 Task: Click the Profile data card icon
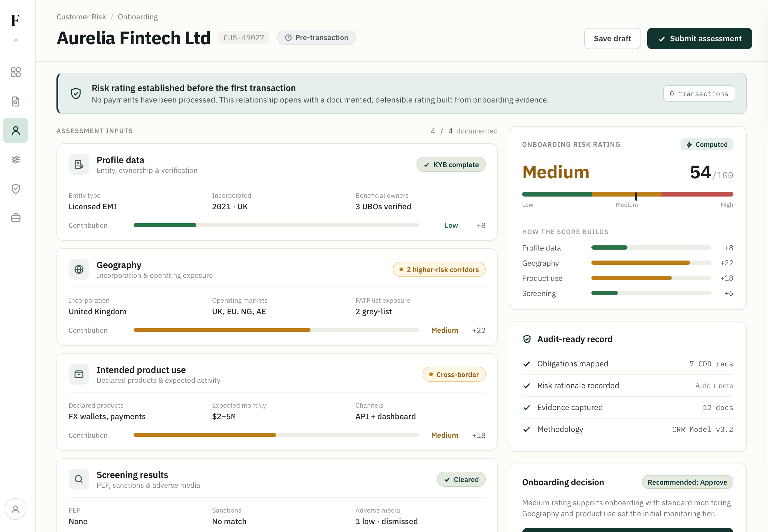click(79, 164)
